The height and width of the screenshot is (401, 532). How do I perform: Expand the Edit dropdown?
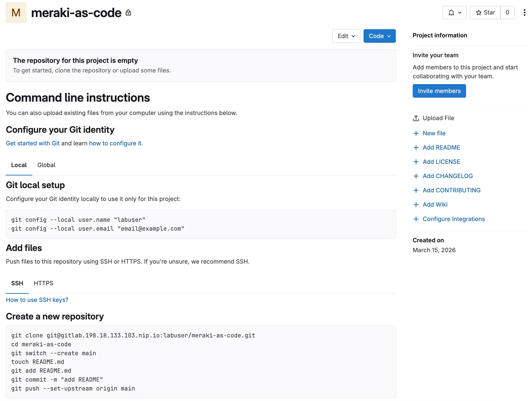pos(346,36)
